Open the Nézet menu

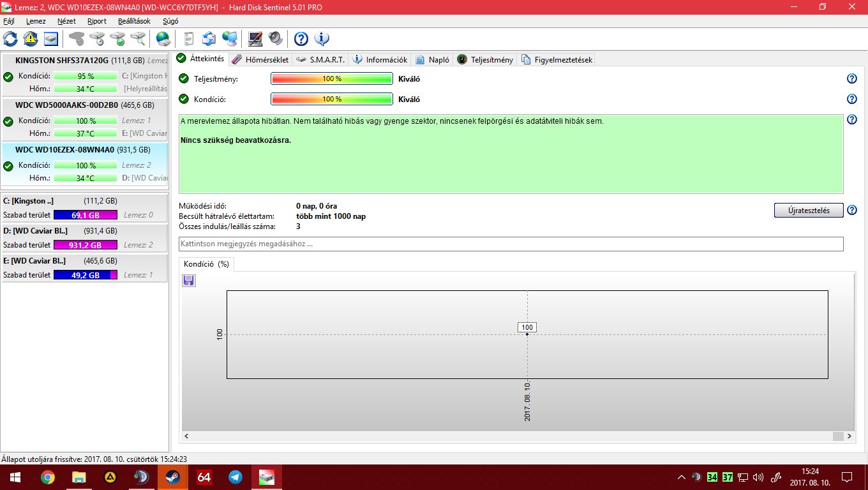(66, 21)
